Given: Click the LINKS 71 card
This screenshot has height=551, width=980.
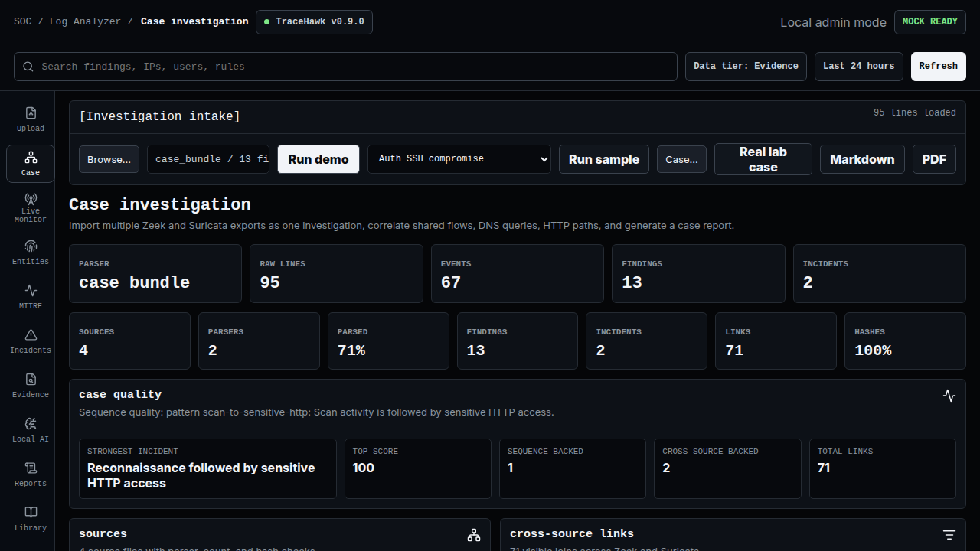Looking at the screenshot, I should [x=776, y=341].
